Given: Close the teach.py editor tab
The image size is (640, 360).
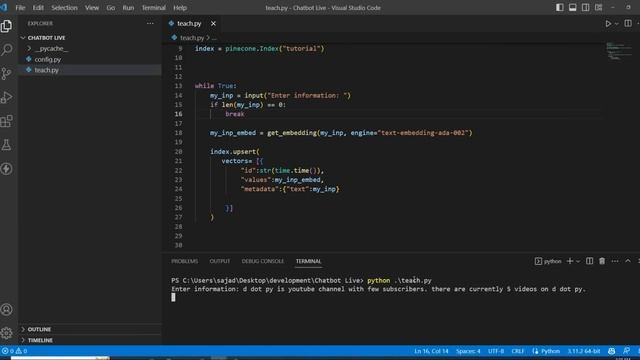Looking at the screenshot, I should click(x=213, y=24).
